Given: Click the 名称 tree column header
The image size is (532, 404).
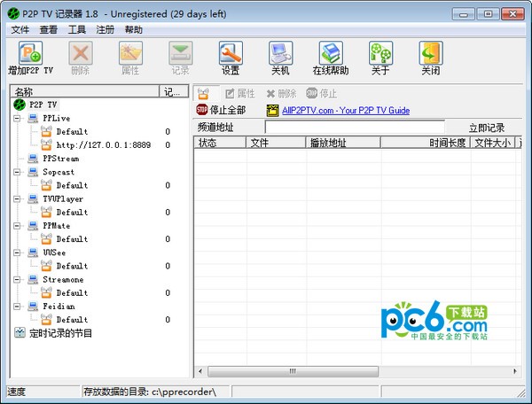Looking at the screenshot, I should 85,91.
